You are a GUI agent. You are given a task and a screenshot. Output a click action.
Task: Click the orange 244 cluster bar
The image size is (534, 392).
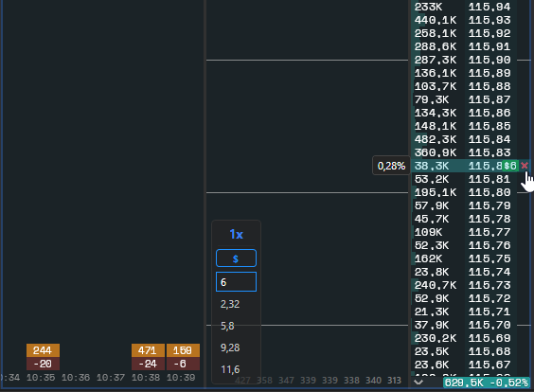[43, 350]
